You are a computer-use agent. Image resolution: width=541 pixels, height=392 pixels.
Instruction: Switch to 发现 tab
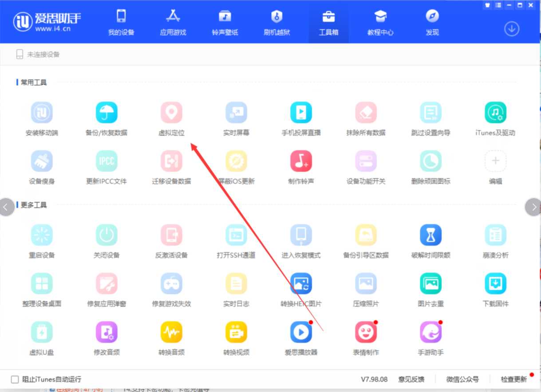[x=432, y=23]
